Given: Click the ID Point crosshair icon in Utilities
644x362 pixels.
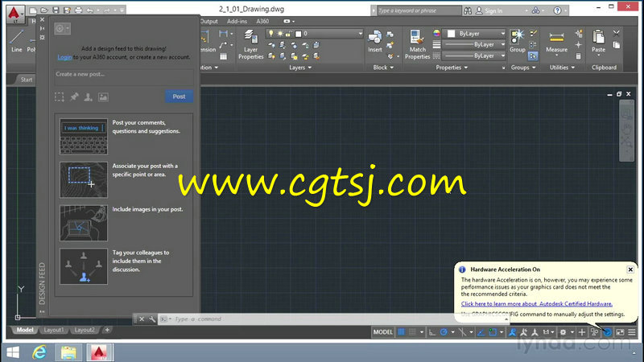Looking at the screenshot, I should point(578,45).
